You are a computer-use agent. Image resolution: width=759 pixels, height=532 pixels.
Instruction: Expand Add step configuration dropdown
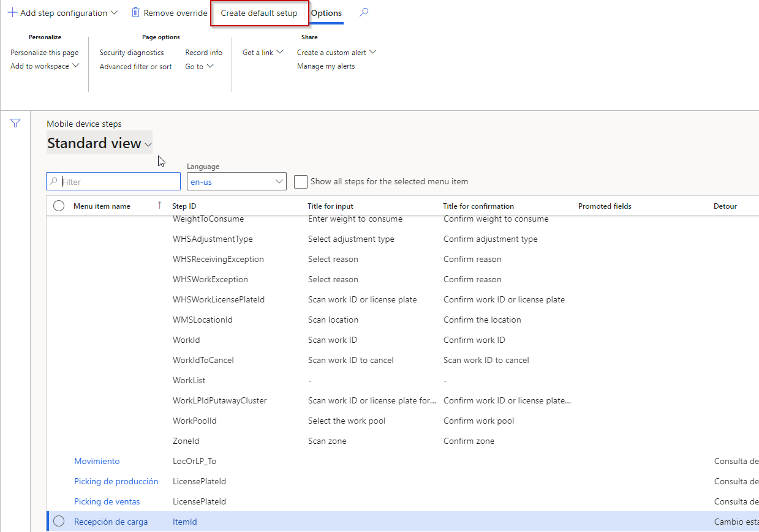pyautogui.click(x=114, y=13)
